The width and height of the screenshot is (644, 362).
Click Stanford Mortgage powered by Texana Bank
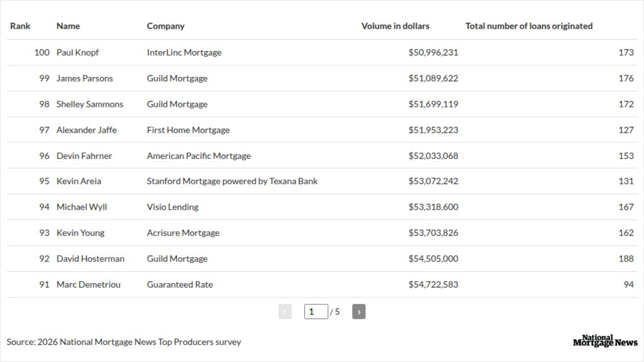pos(232,181)
